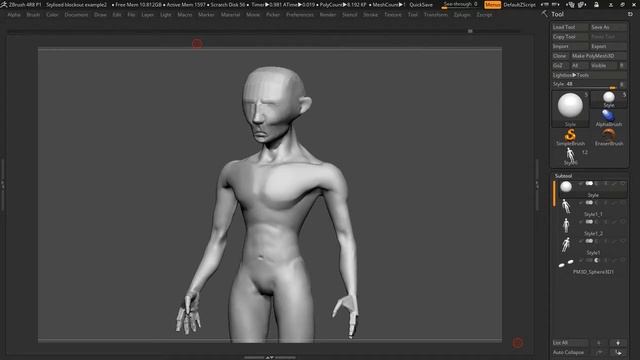Click the GoZ button
The image size is (640, 360).
560,65
